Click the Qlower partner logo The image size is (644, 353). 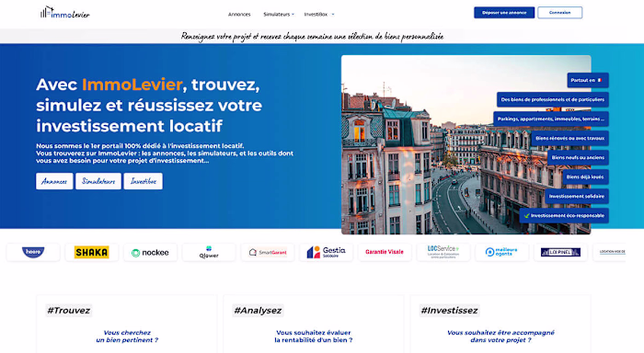pyautogui.click(x=209, y=252)
